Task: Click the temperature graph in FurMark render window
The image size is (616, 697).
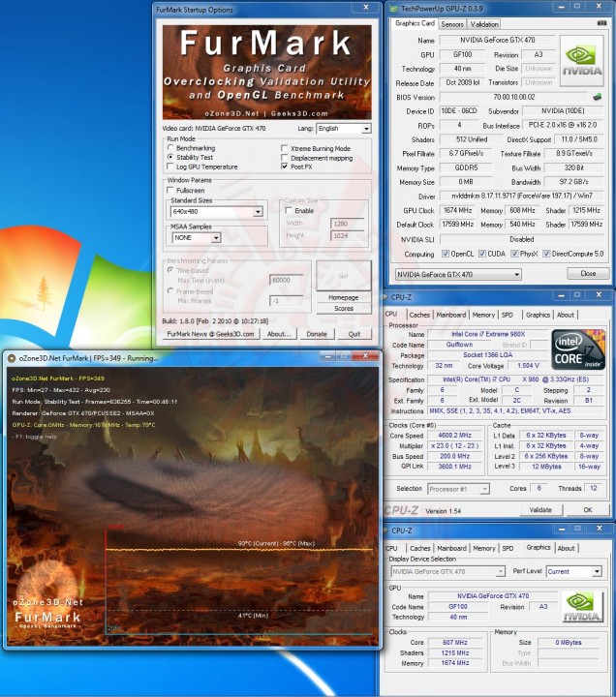Action: tap(239, 580)
